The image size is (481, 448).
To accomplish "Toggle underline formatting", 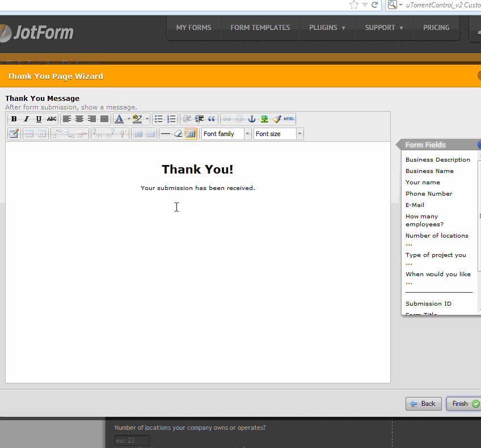I will (x=37, y=119).
